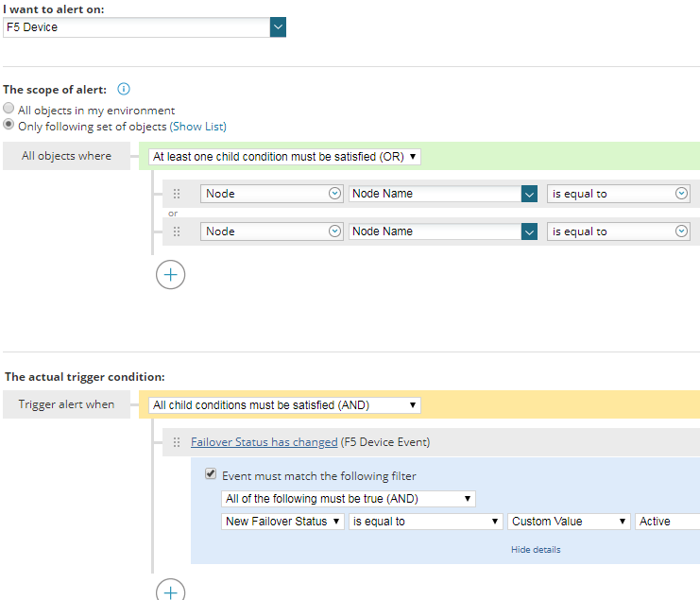Viewport: 700px width, 600px height.
Task: Open trigger AND condition dropdown
Action: [284, 405]
